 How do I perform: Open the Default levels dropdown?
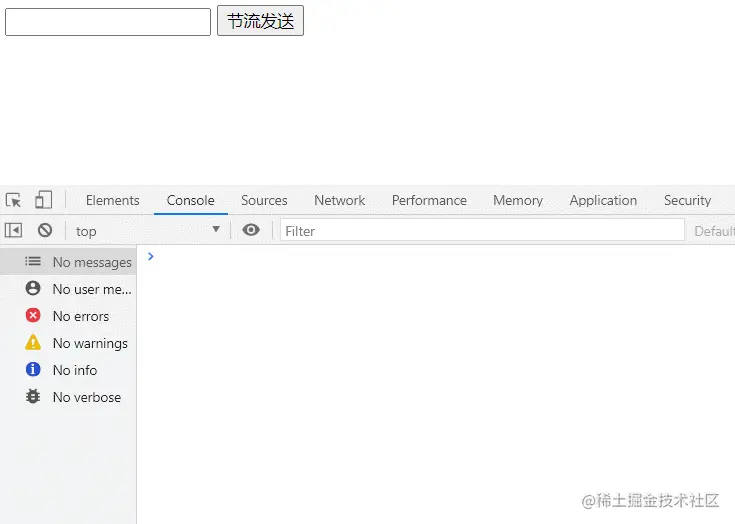pyautogui.click(x=714, y=231)
